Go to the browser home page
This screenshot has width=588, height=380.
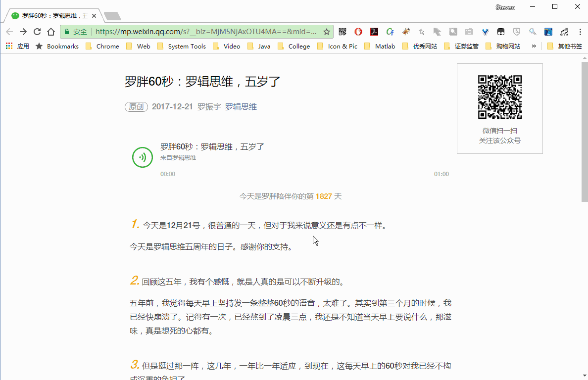tap(50, 32)
